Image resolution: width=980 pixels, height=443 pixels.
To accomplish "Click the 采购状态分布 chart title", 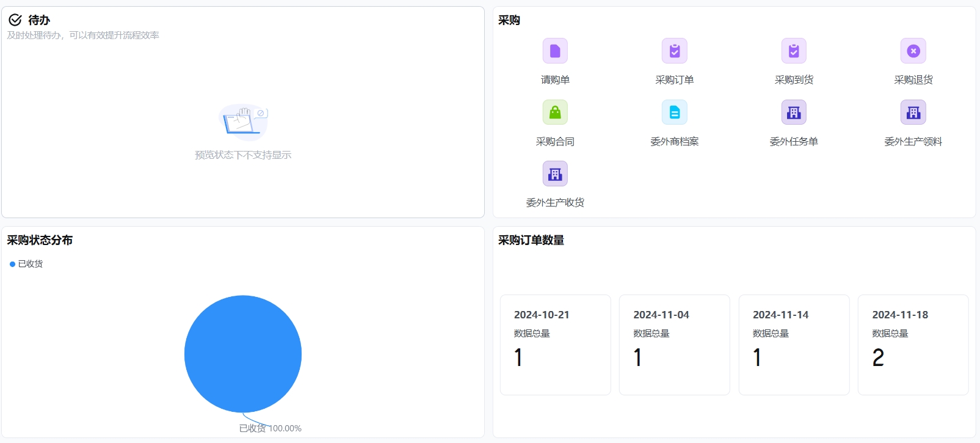I will pos(40,240).
